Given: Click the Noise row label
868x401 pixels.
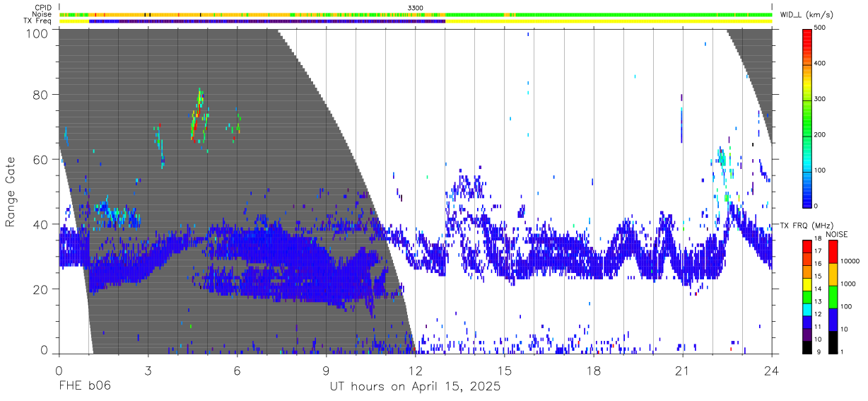Looking at the screenshot, I should click(x=42, y=14).
